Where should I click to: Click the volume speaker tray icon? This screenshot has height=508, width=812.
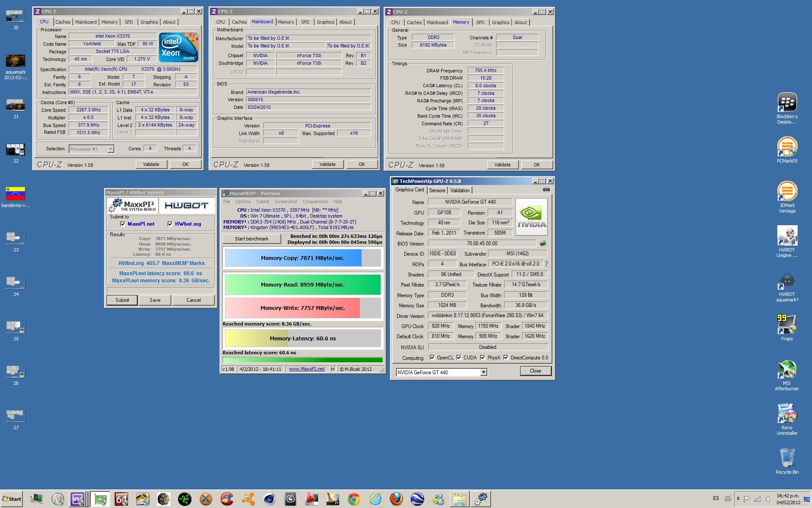click(x=767, y=499)
